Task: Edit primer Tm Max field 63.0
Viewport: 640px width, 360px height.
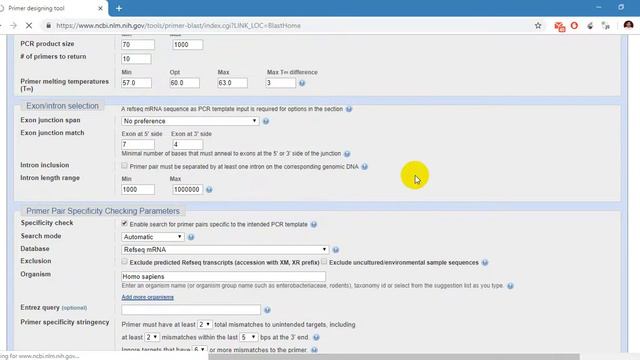Action: 232,83
